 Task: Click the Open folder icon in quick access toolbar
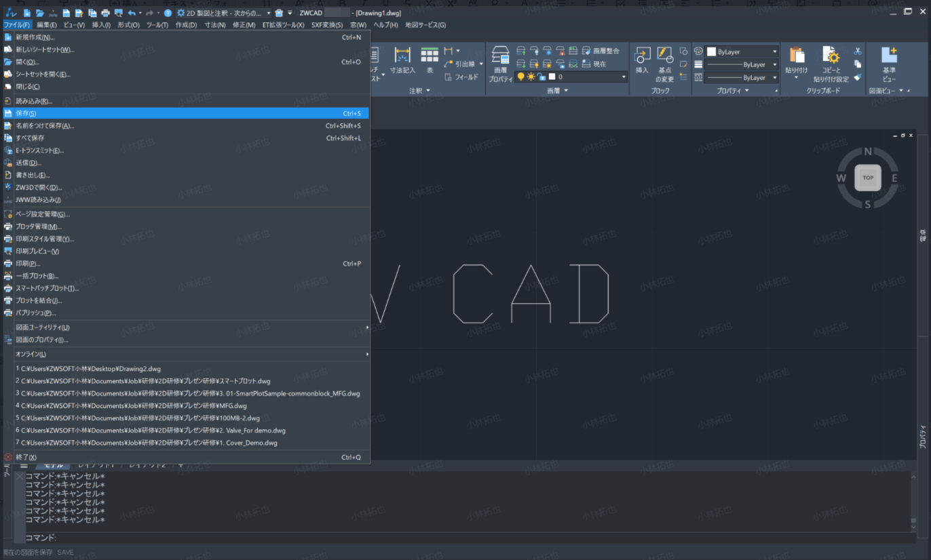pyautogui.click(x=40, y=13)
